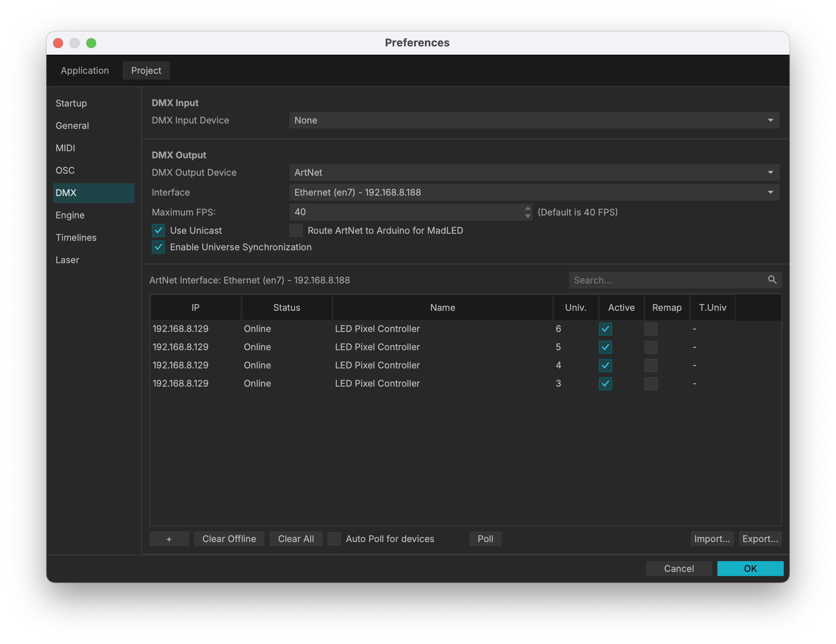This screenshot has height=644, width=836.
Task: Sort by Status column header
Action: (x=287, y=307)
